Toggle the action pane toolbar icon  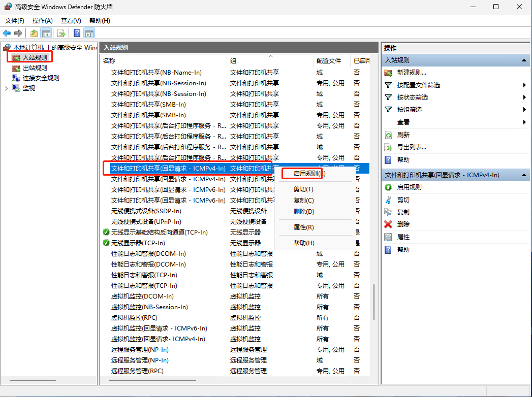pyautogui.click(x=89, y=33)
